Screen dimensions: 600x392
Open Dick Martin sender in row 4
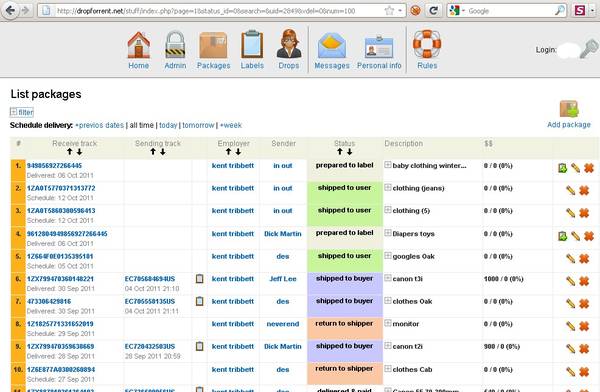[283, 234]
